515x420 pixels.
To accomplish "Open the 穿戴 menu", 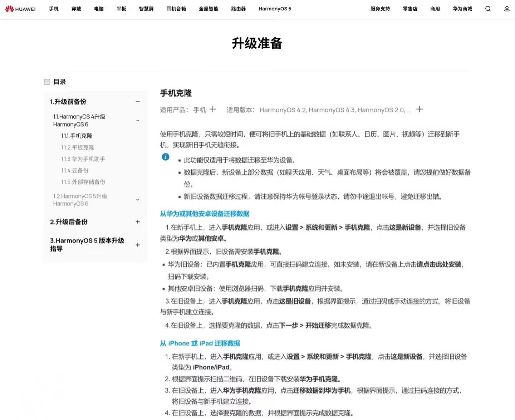I will click(x=76, y=9).
